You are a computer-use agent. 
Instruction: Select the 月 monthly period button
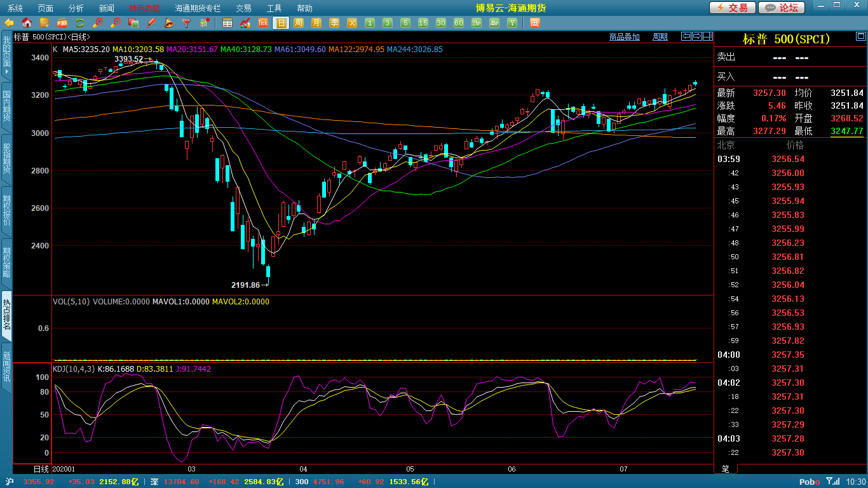point(316,23)
